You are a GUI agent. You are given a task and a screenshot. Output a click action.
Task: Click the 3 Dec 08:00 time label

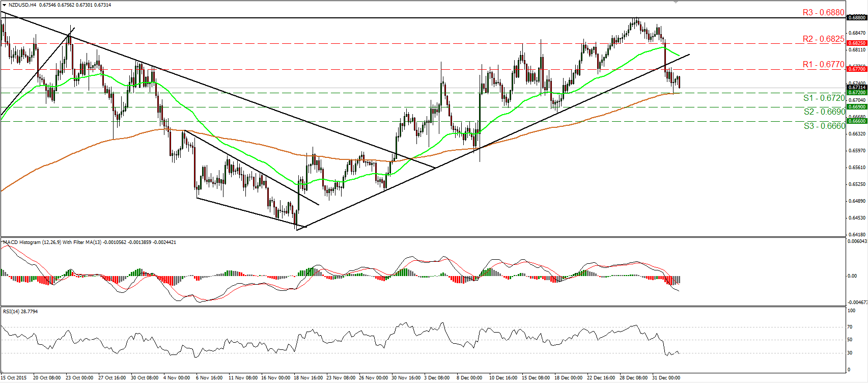click(x=437, y=378)
